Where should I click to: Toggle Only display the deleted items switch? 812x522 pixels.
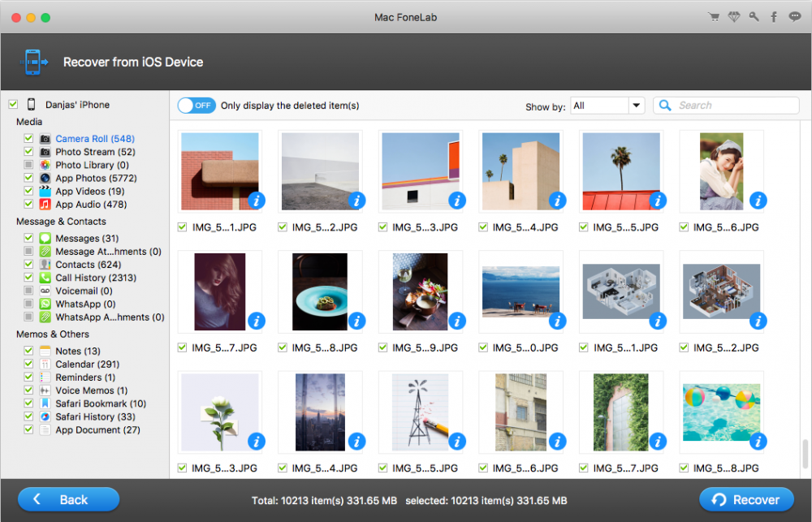[x=197, y=106]
